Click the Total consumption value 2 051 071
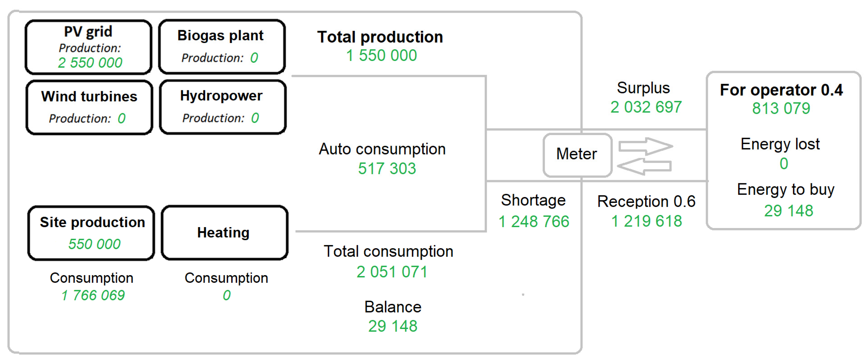The width and height of the screenshot is (868, 361). click(x=392, y=272)
